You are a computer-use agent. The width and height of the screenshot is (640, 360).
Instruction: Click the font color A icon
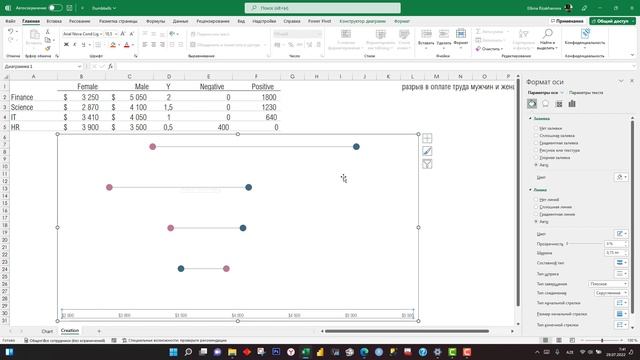tap(127, 44)
